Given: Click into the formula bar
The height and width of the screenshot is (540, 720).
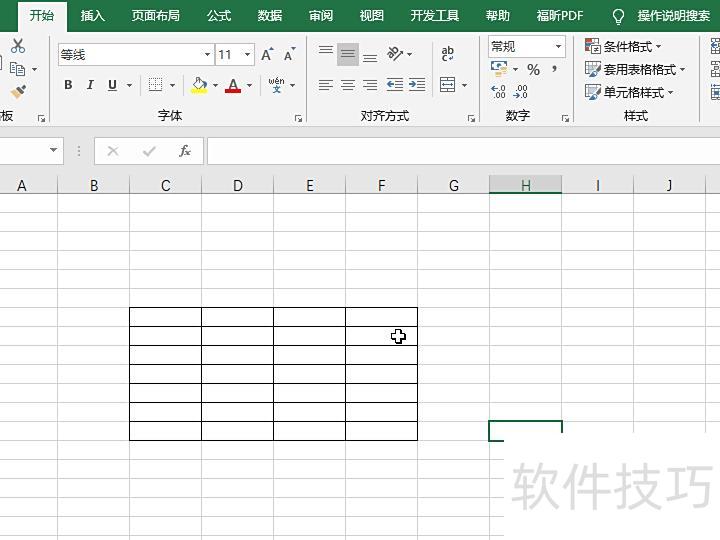Looking at the screenshot, I should [x=463, y=151].
